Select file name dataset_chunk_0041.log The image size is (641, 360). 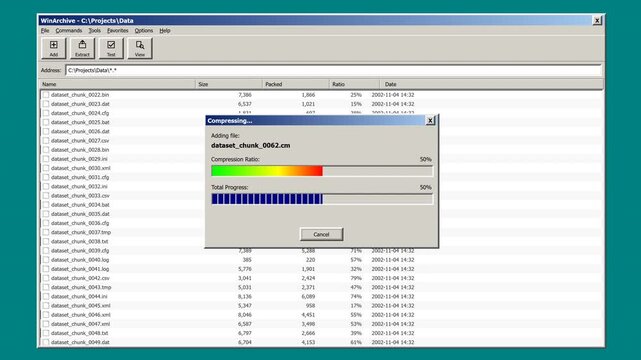tap(80, 269)
